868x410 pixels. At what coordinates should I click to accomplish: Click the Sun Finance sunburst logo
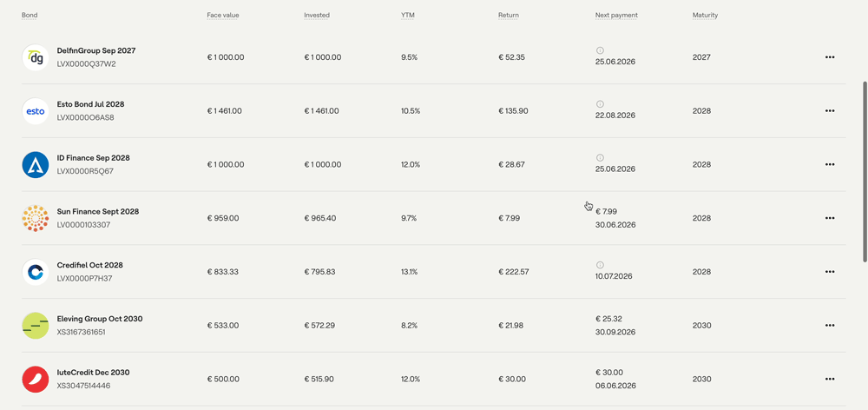pyautogui.click(x=36, y=218)
